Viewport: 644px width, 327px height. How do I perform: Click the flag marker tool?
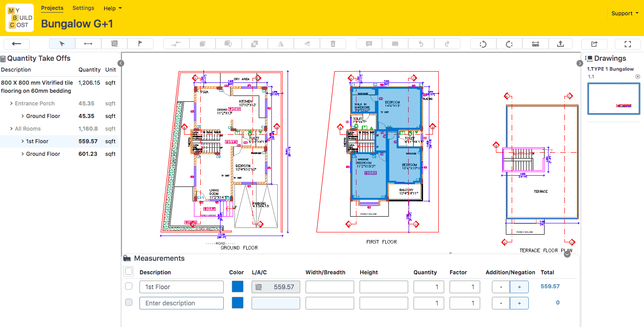140,44
